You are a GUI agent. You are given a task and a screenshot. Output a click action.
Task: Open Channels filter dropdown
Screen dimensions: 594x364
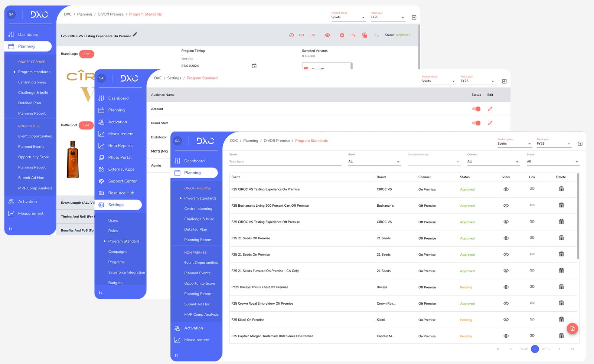[493, 162]
